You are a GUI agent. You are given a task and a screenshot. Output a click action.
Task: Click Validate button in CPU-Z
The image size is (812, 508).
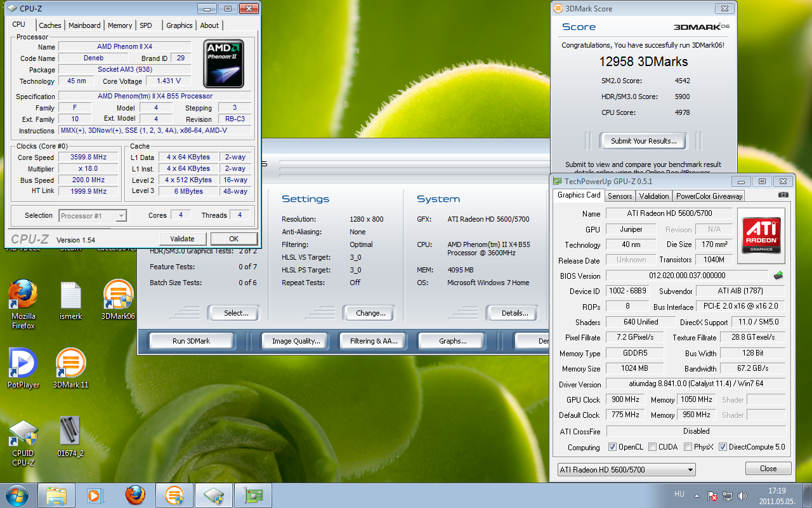(182, 239)
